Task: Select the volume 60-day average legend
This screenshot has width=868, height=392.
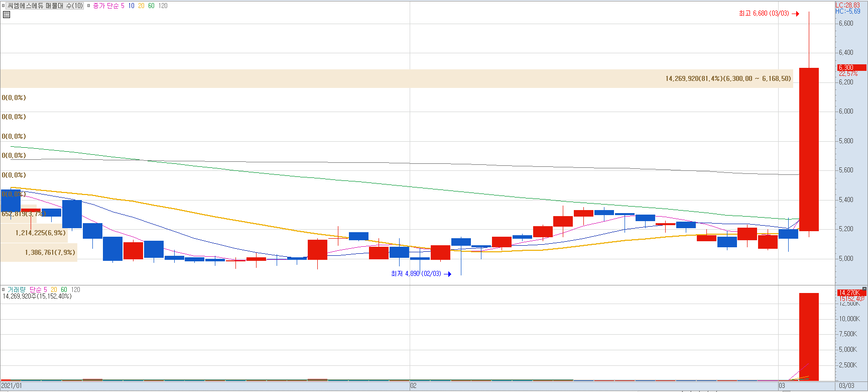Action: click(x=64, y=289)
